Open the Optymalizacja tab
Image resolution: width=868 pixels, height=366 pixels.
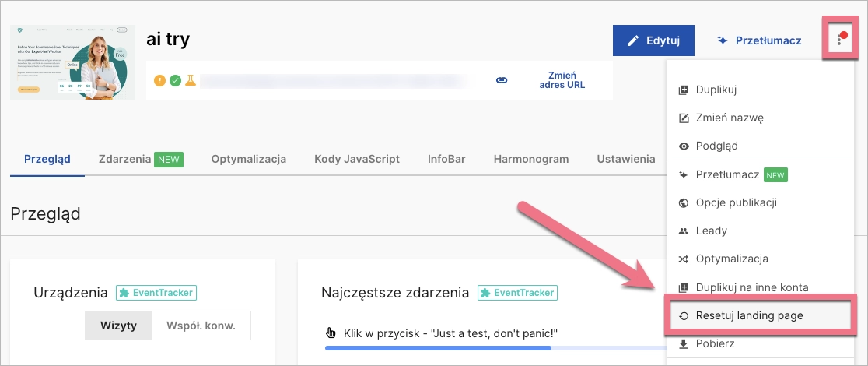pos(249,159)
